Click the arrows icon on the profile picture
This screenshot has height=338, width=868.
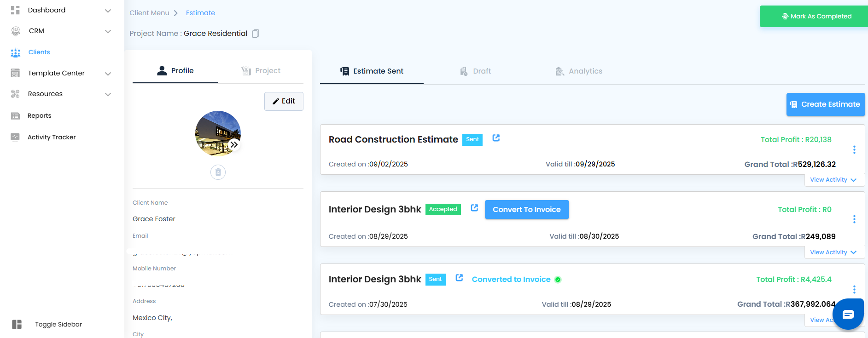click(x=234, y=144)
